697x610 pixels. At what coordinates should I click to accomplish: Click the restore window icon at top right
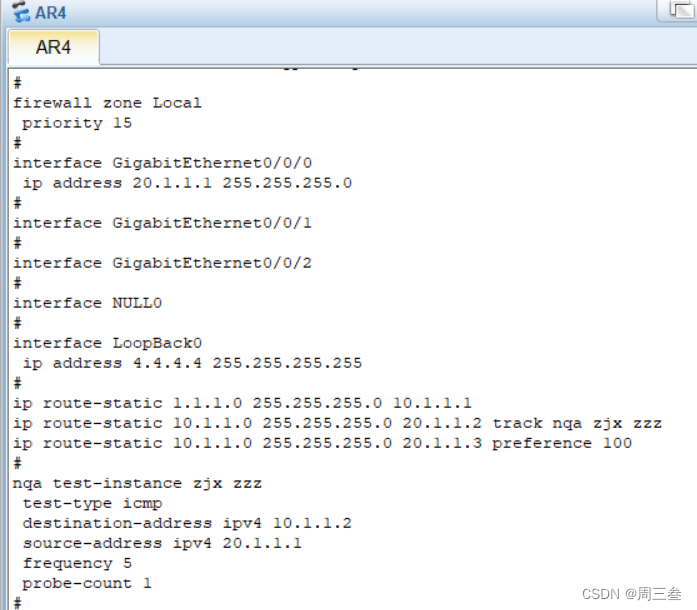674,10
